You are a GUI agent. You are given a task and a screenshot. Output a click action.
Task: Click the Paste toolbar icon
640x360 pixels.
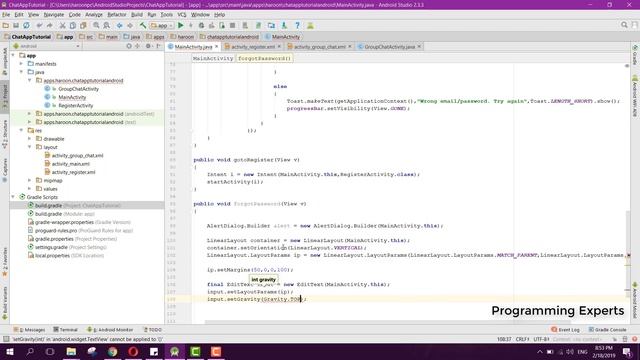[x=83, y=25]
